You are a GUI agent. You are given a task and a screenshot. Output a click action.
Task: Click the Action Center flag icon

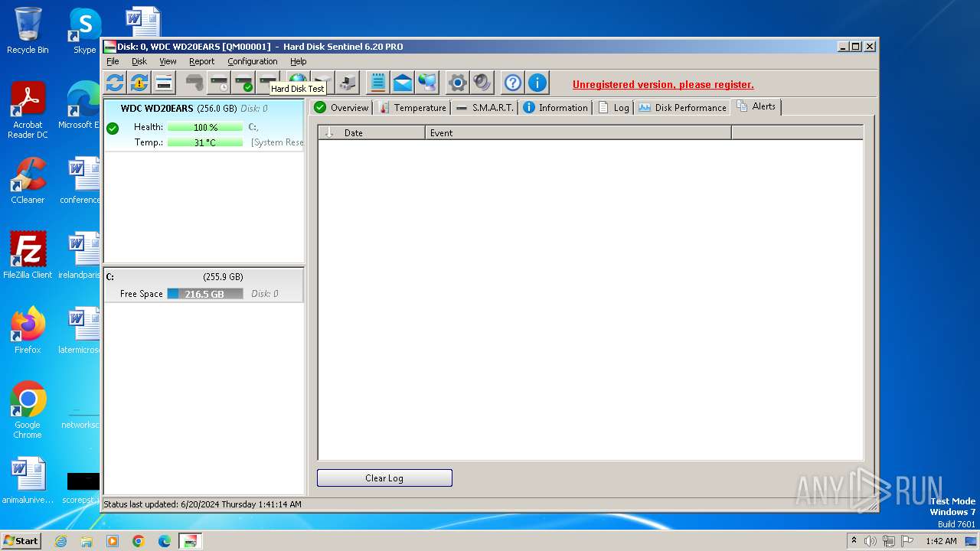(x=908, y=541)
